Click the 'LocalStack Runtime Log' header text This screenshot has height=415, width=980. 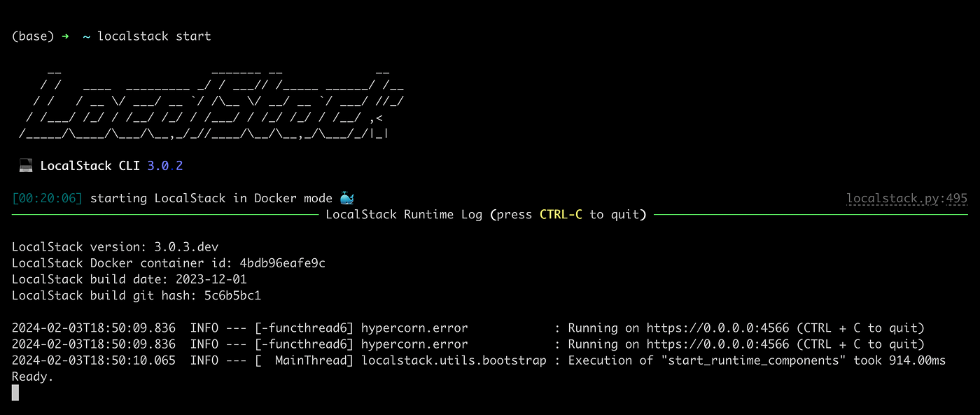[x=404, y=214]
